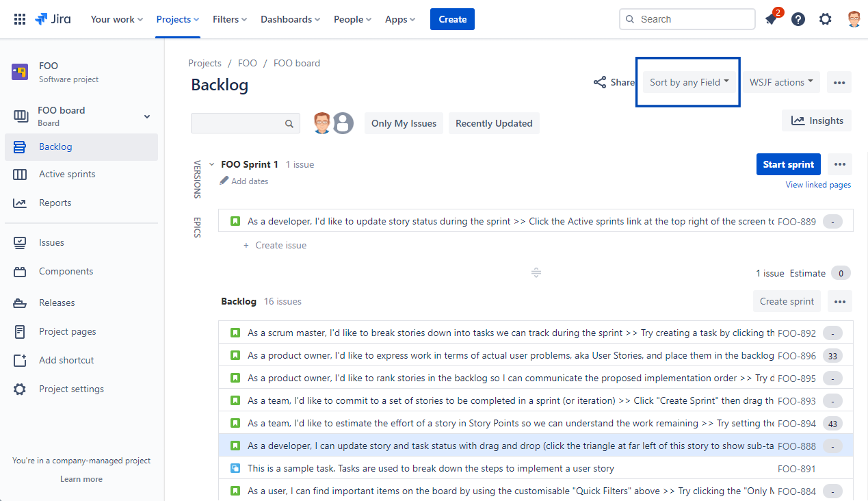Click the Releases ship sidebar icon

point(20,303)
